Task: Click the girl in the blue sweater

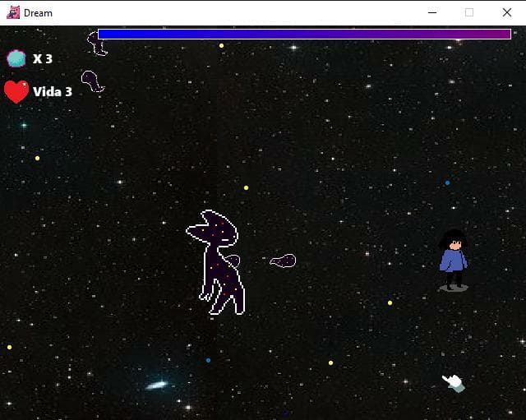Action: (x=453, y=260)
